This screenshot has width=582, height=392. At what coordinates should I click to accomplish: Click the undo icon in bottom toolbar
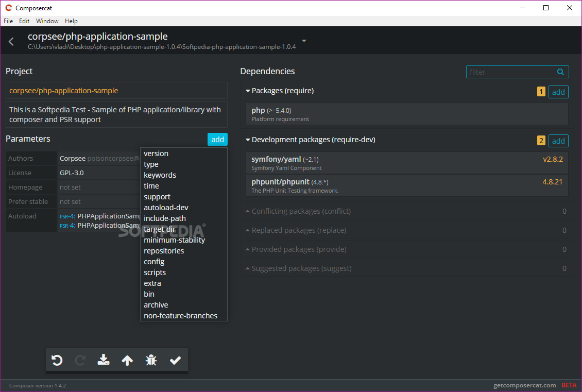click(57, 360)
